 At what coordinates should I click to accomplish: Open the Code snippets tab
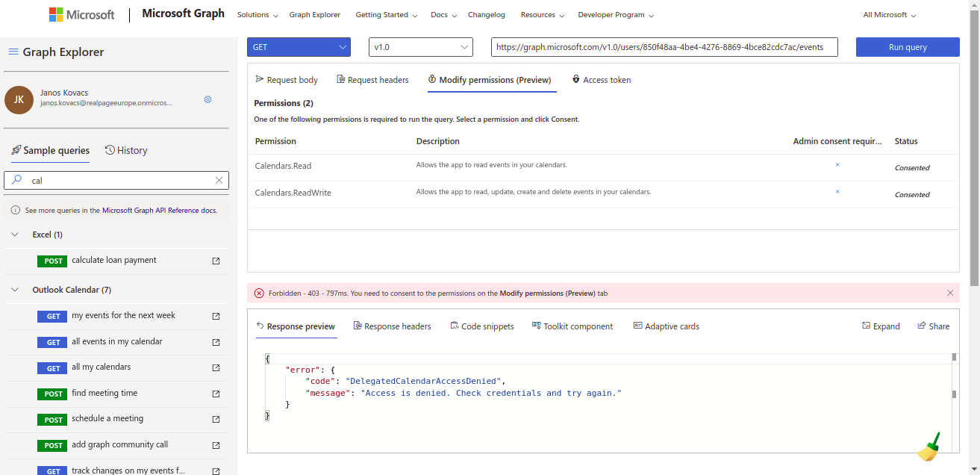click(x=482, y=326)
